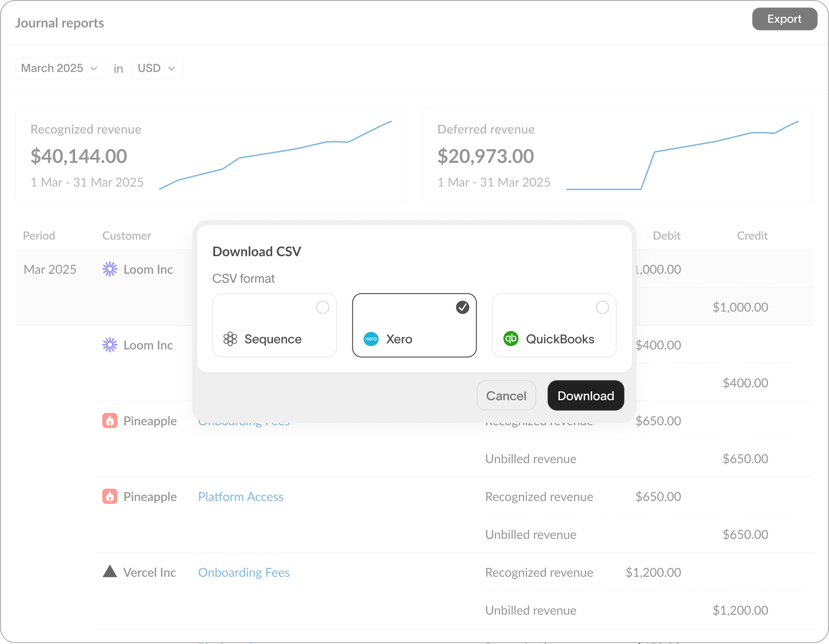Click the Pineapple company logo icon
The width and height of the screenshot is (829, 644).
tap(110, 420)
